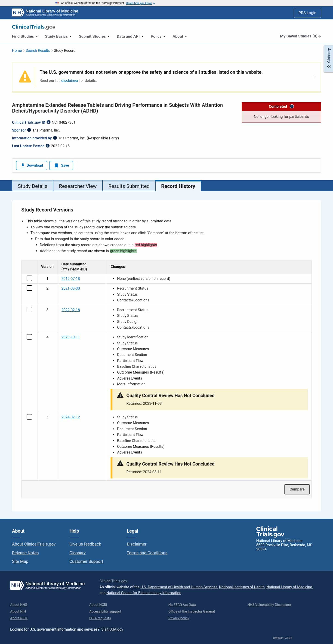Expand the Submit Studies menu
This screenshot has width=333, height=644.
94,36
